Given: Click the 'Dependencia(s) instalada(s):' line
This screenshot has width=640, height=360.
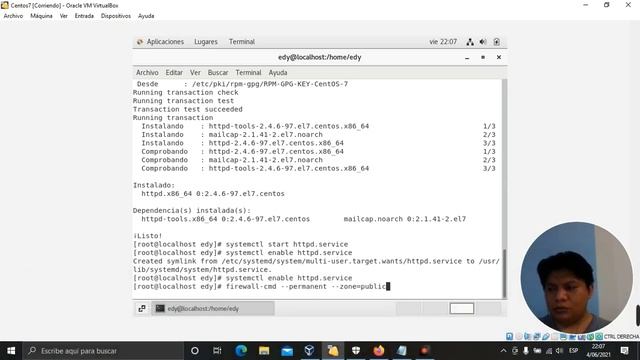Looking at the screenshot, I should 192,210.
